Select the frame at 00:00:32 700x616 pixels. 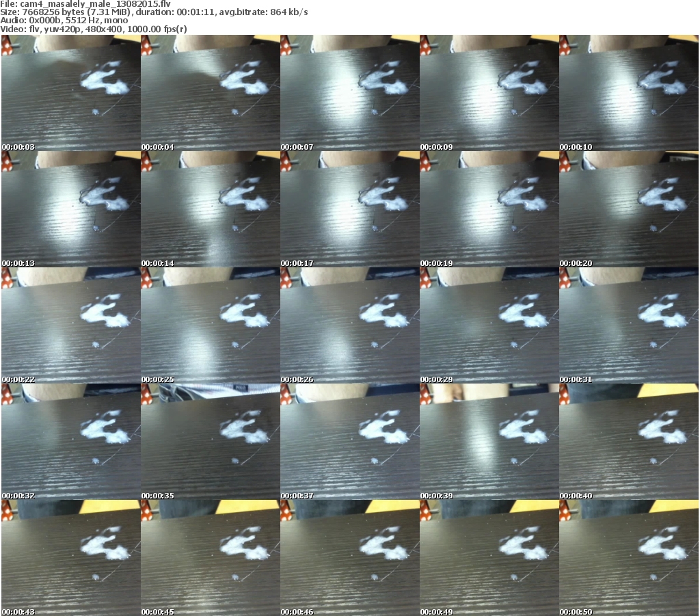pos(71,442)
